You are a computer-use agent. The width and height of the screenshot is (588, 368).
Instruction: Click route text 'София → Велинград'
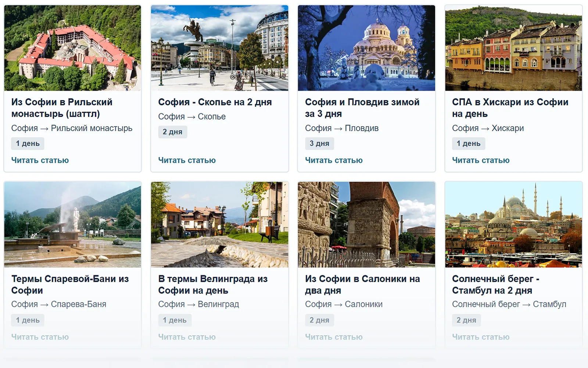point(198,304)
